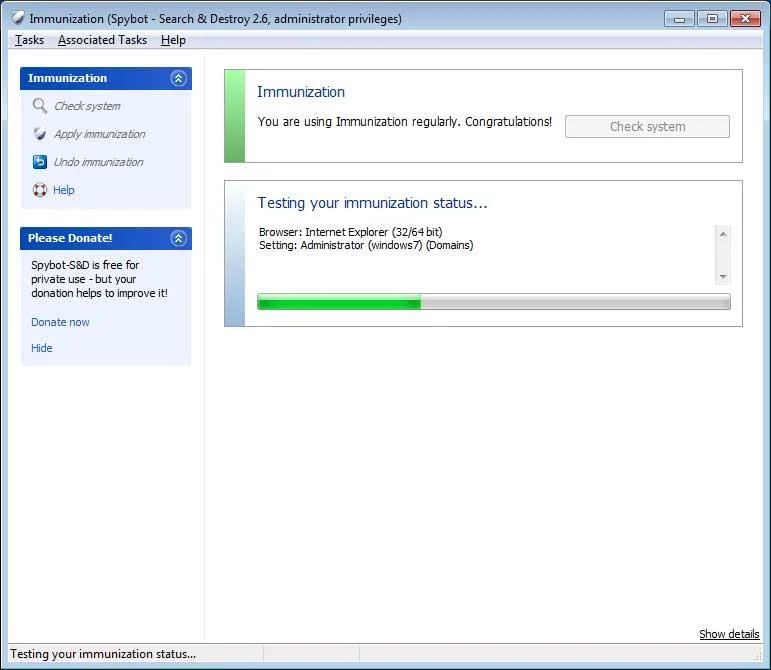Select Check system in the sidebar
The height and width of the screenshot is (670, 771).
tap(87, 106)
